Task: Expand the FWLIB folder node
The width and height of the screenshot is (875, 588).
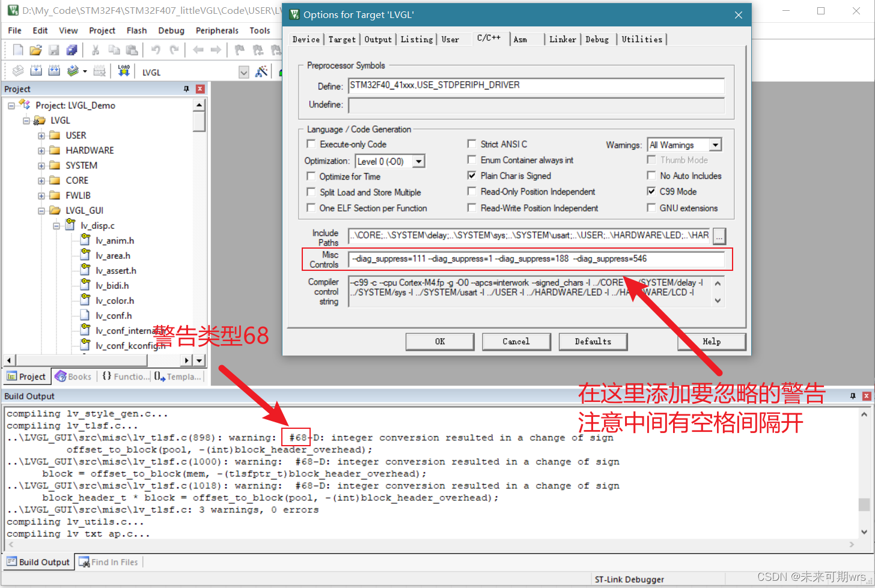Action: pos(41,196)
